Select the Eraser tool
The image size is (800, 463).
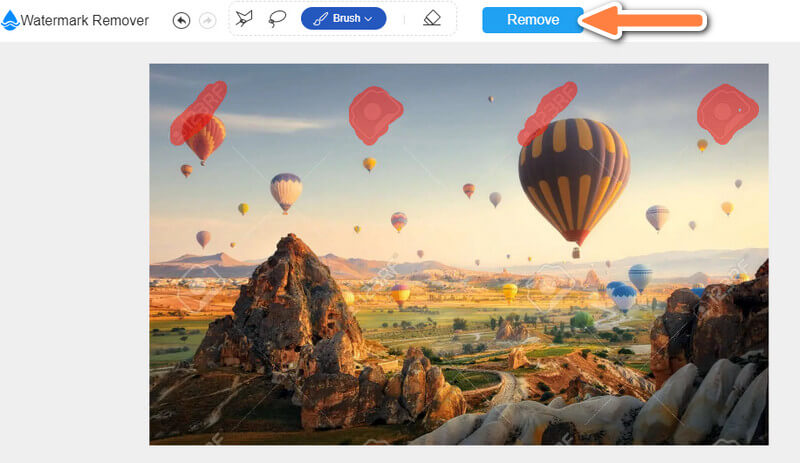point(431,19)
